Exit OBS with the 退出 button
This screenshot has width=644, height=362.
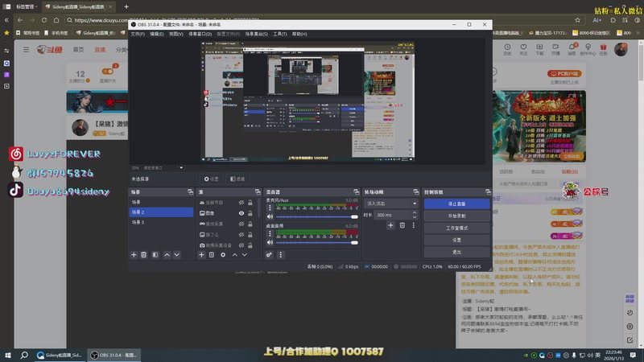[456, 252]
